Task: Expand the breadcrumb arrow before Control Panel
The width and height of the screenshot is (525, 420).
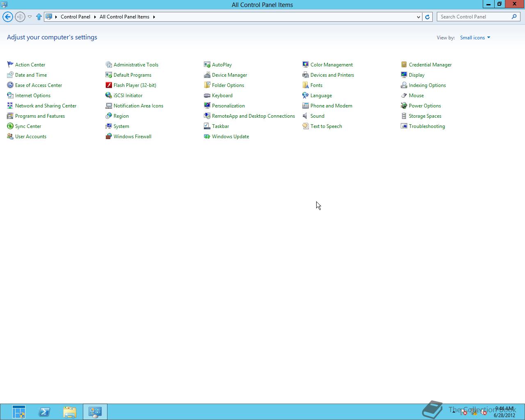Action: (56, 17)
